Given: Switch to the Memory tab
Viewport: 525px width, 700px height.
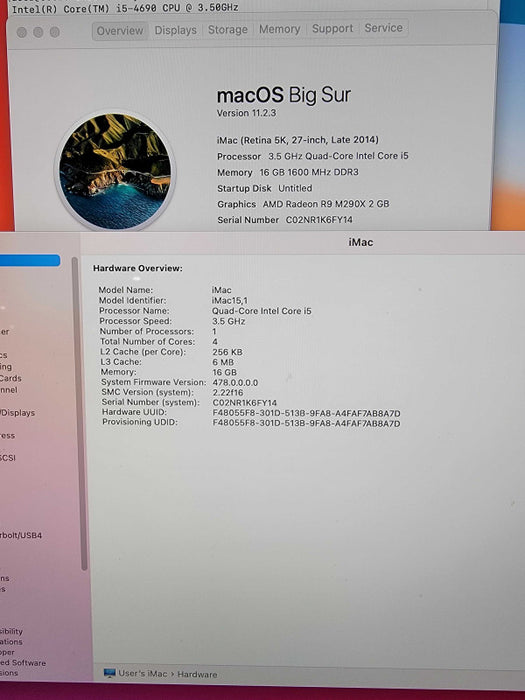Looking at the screenshot, I should [x=279, y=29].
